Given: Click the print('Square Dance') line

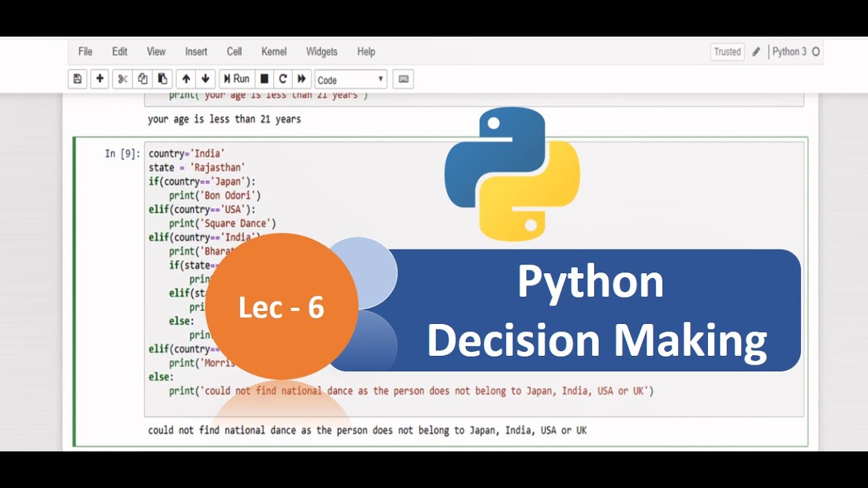Looking at the screenshot, I should (x=222, y=223).
